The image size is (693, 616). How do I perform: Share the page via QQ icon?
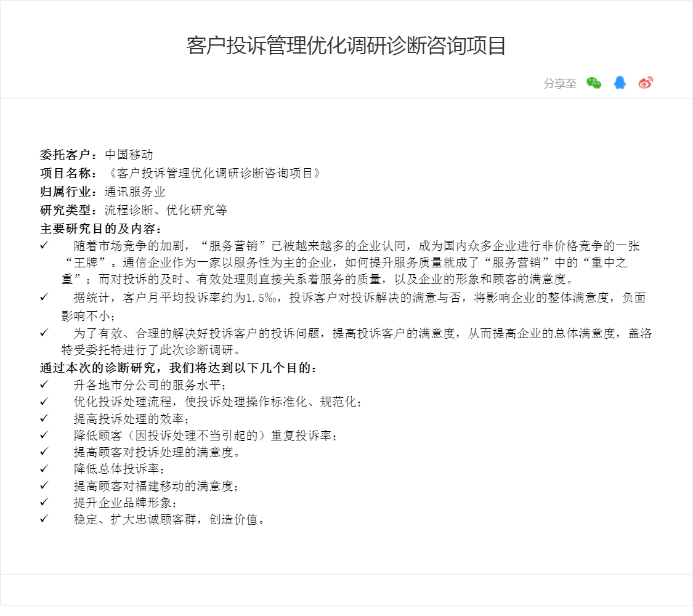pos(620,83)
